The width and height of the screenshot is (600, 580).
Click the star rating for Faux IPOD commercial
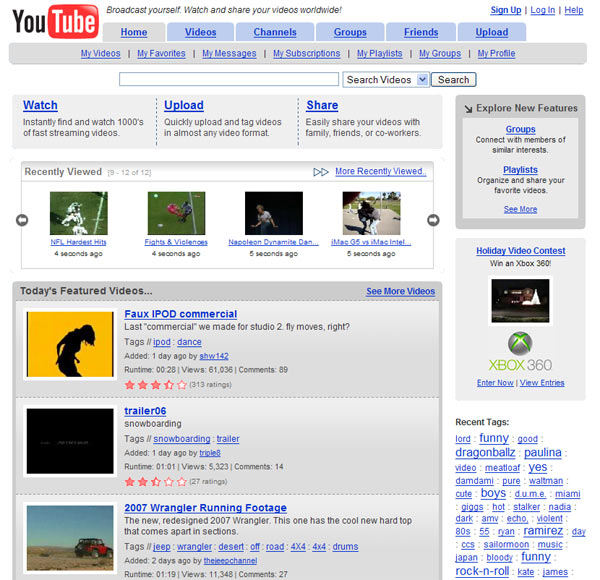[x=156, y=384]
